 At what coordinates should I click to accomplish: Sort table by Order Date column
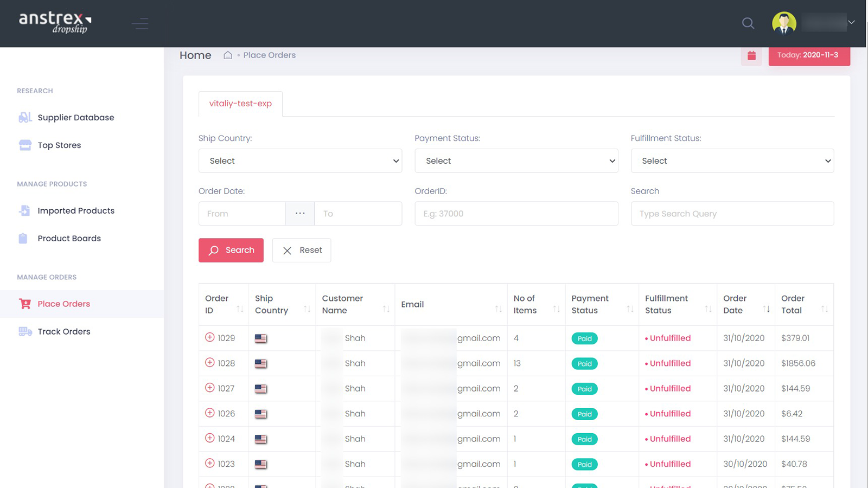click(x=766, y=309)
